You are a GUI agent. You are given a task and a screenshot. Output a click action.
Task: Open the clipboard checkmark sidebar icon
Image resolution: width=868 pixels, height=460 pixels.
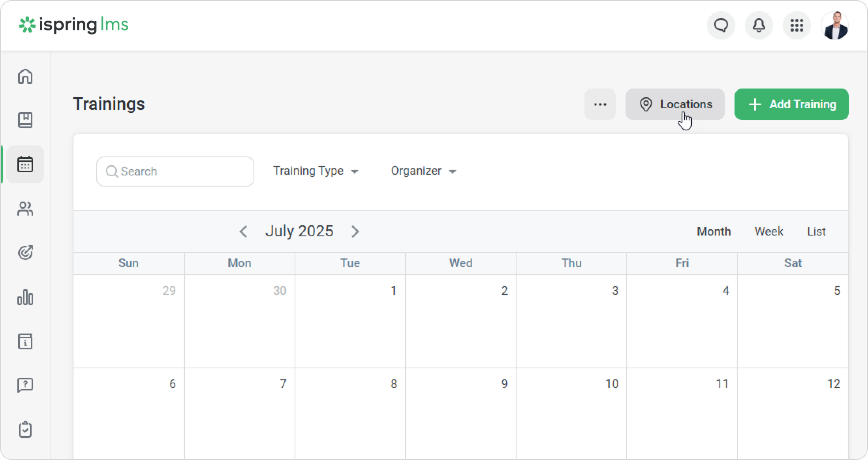click(25, 430)
